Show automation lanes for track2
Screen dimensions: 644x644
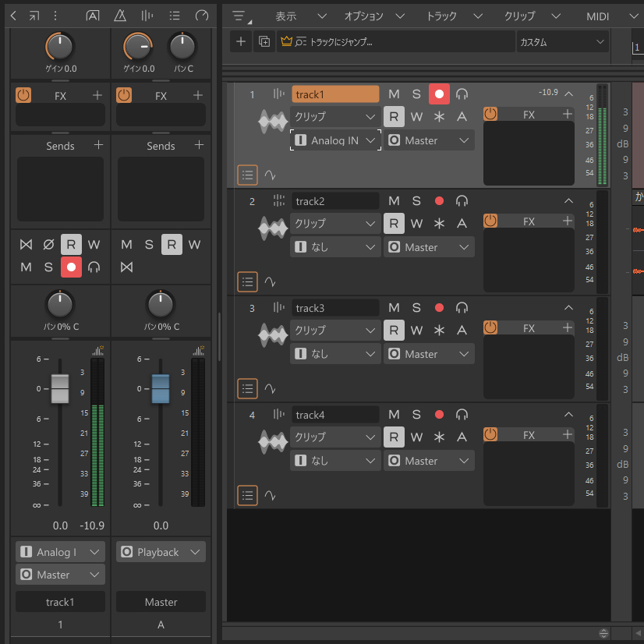[x=270, y=281]
